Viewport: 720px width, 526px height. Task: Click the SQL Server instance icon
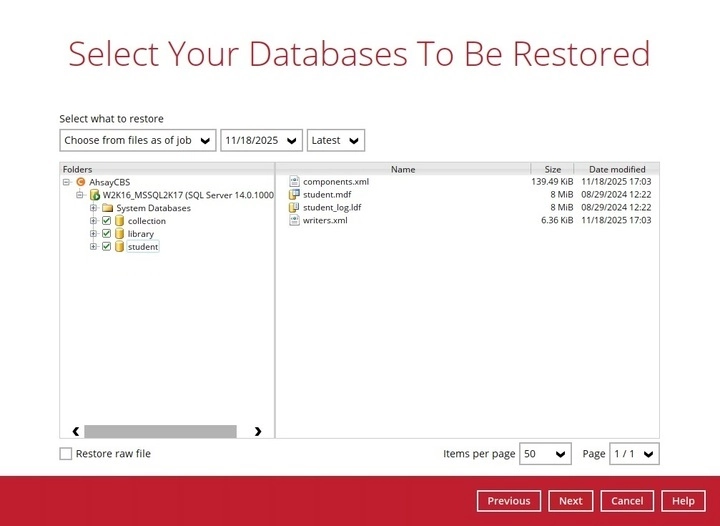click(x=95, y=195)
